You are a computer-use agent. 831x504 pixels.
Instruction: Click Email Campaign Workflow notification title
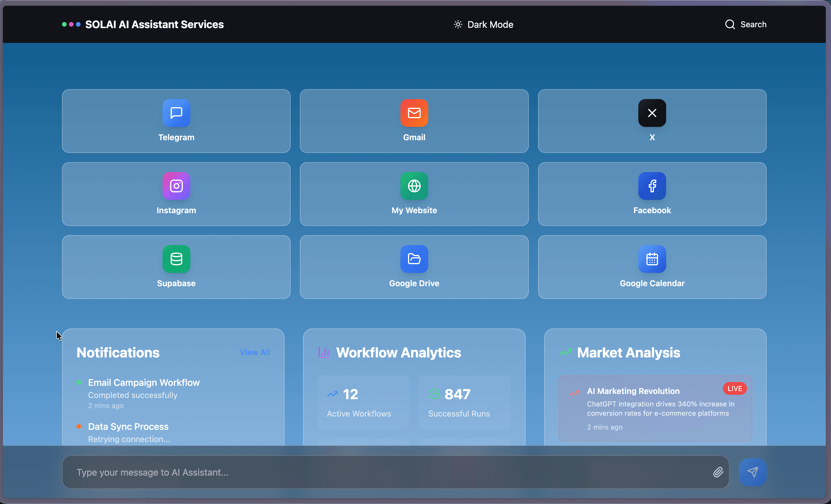[x=144, y=382]
